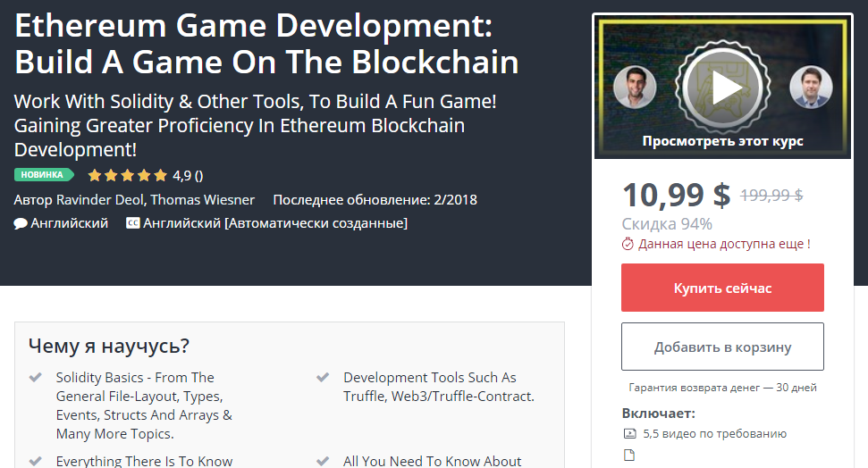868x468 pixels.
Task: Click the video icon beside "5,5 видео"
Action: (x=629, y=433)
